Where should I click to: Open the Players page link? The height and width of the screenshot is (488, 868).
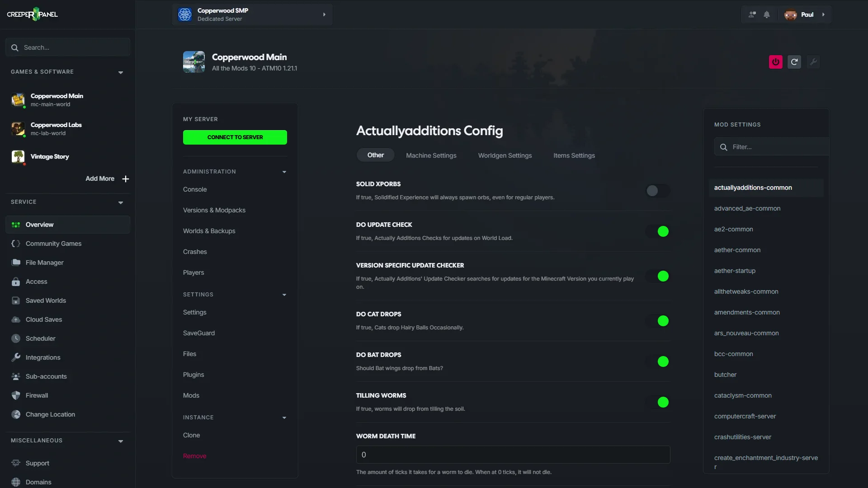click(193, 272)
